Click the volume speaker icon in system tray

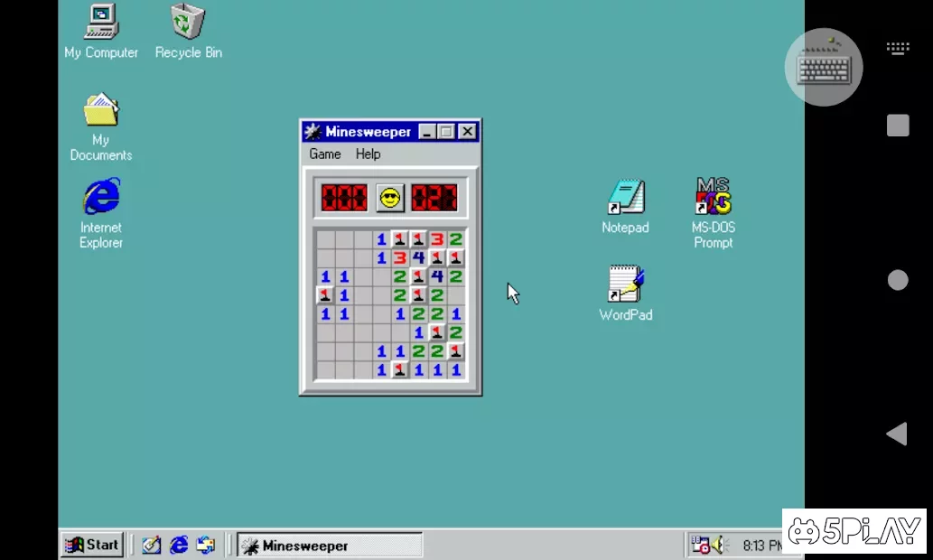(719, 545)
